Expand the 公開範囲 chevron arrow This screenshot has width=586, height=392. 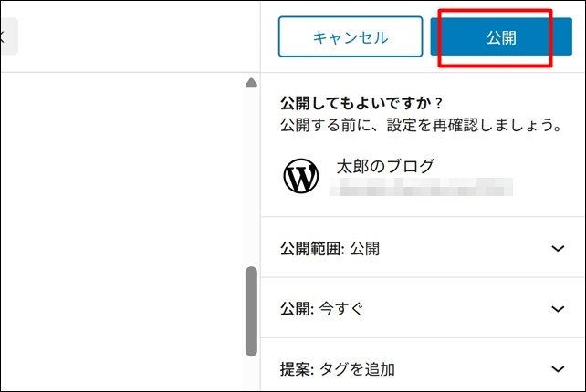pos(559,249)
